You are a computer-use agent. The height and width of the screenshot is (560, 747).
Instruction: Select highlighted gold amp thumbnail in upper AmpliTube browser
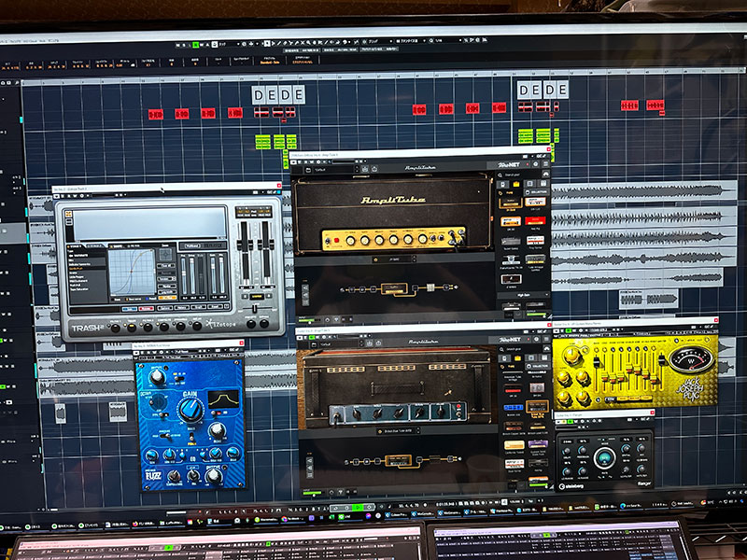point(510,203)
